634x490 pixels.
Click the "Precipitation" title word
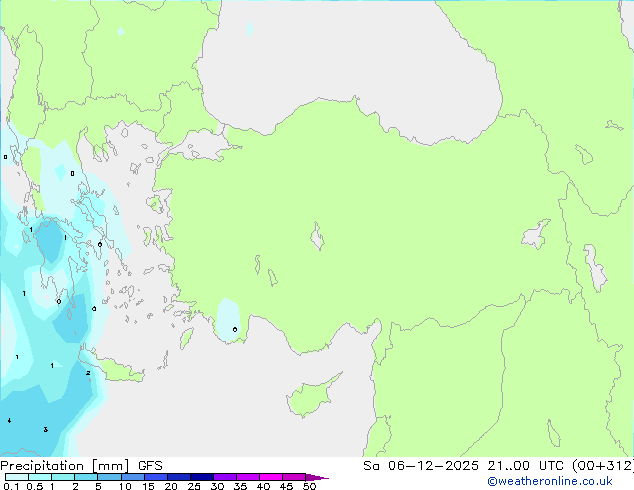[x=42, y=466]
